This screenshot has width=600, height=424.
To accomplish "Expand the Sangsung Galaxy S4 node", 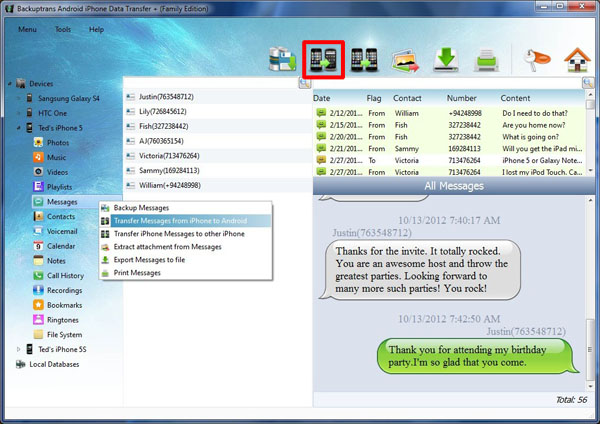I will click(x=18, y=98).
